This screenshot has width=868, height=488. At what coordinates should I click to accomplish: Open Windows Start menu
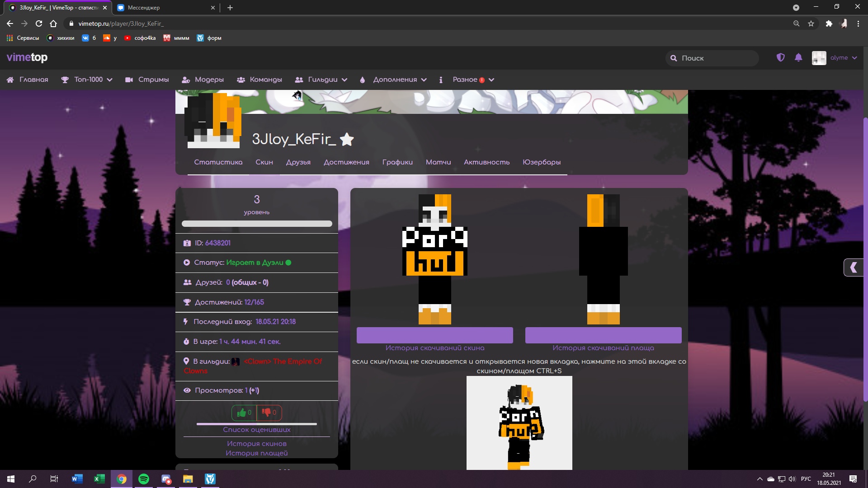(x=11, y=479)
